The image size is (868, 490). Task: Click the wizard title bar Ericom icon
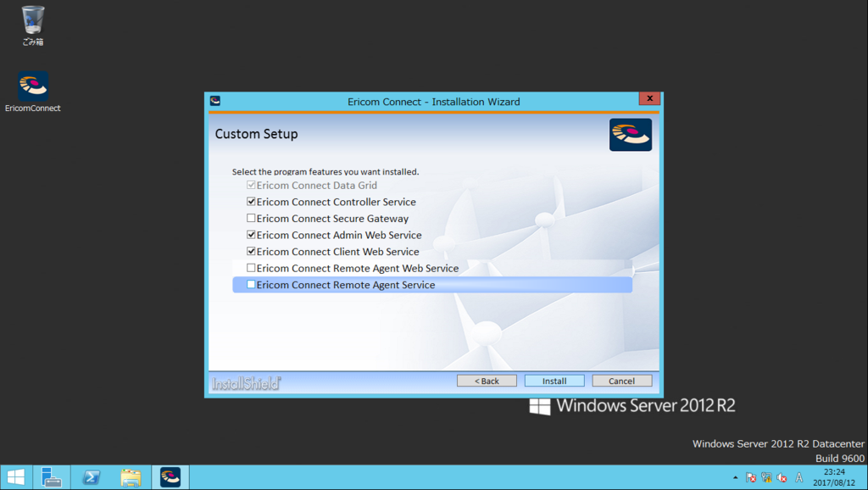(215, 101)
